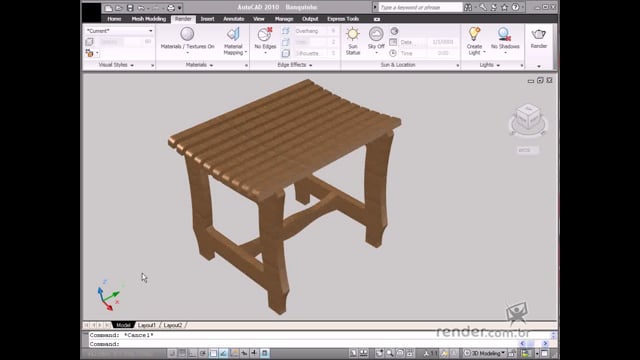Viewport: 640px width, 360px height.
Task: Click the New drawing icon in quick access toolbar
Action: coord(108,8)
